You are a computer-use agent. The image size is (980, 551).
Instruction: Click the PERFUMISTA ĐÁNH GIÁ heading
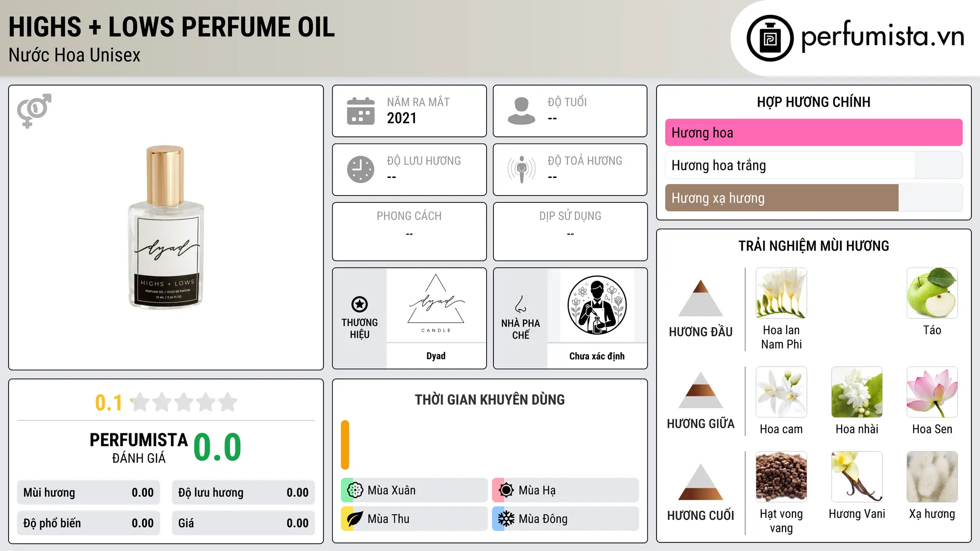point(139,448)
